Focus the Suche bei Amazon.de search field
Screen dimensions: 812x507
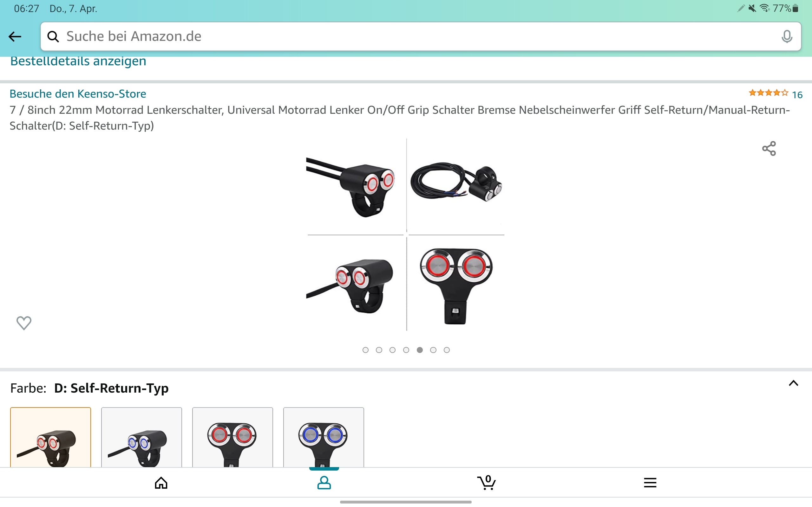pyautogui.click(x=421, y=36)
